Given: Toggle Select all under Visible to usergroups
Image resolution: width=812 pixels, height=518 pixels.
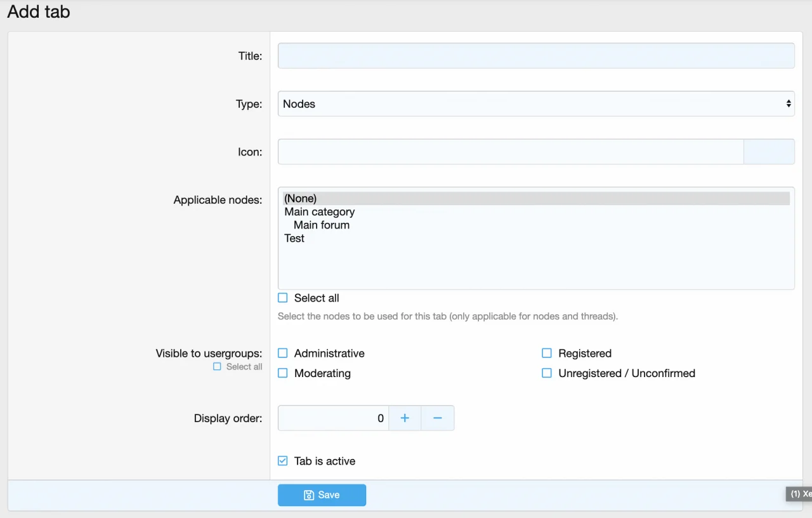Looking at the screenshot, I should 217,367.
